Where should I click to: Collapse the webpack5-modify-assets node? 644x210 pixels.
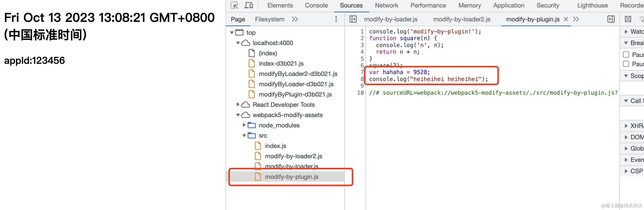tap(238, 115)
